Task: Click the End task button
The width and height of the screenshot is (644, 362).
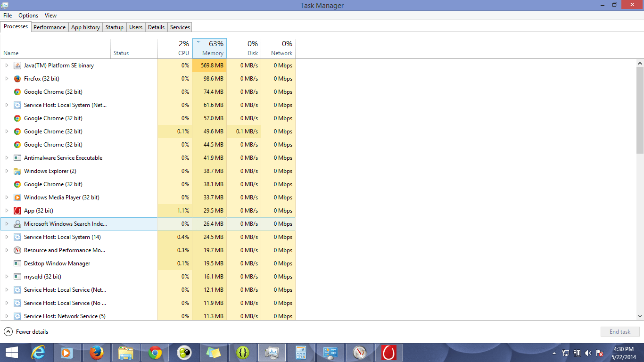Action: pos(620,332)
